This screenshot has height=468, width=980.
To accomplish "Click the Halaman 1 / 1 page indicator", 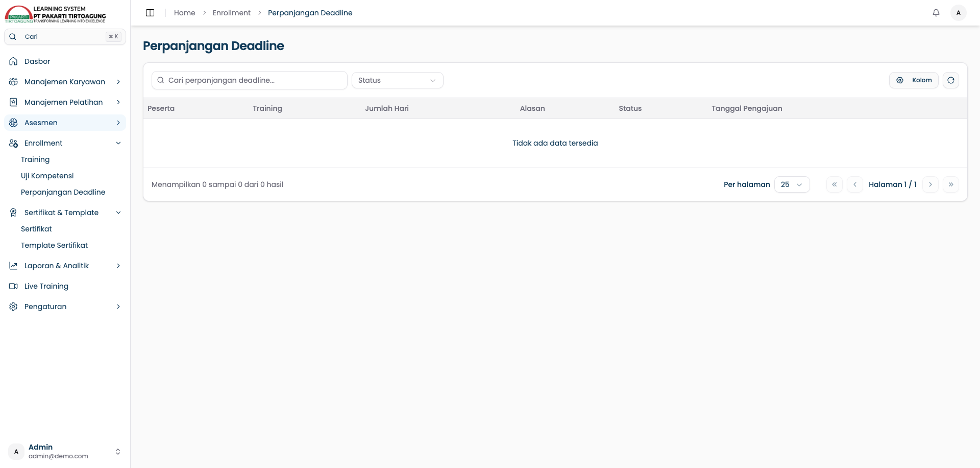I will click(x=893, y=184).
